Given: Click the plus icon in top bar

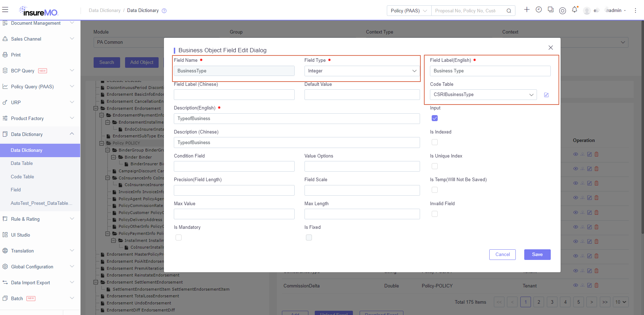Looking at the screenshot, I should pos(527,10).
